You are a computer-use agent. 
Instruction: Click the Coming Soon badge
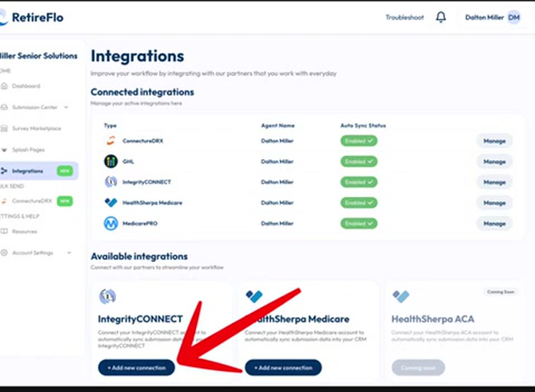pos(500,292)
